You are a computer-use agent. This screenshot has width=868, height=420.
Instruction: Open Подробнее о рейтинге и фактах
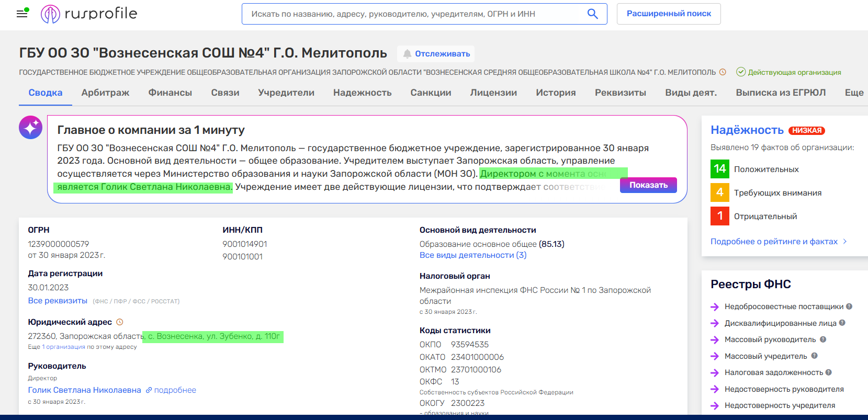click(774, 242)
